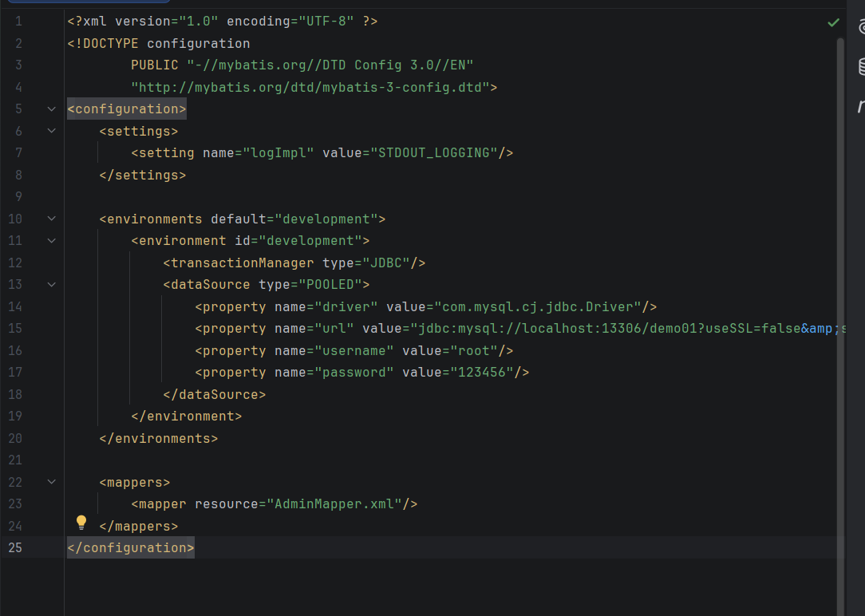The width and height of the screenshot is (865, 616).
Task: Click the editor vertical scrollbar
Action: [840, 326]
